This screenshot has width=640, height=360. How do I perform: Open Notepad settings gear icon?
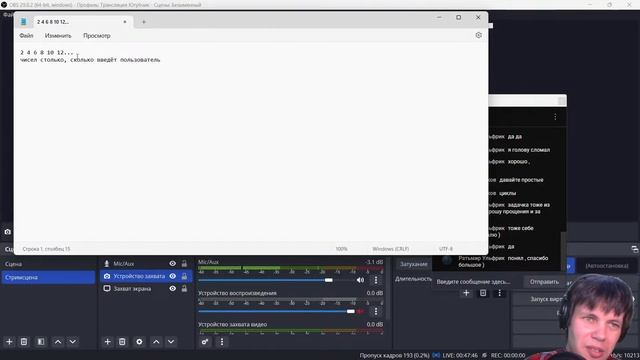point(478,36)
